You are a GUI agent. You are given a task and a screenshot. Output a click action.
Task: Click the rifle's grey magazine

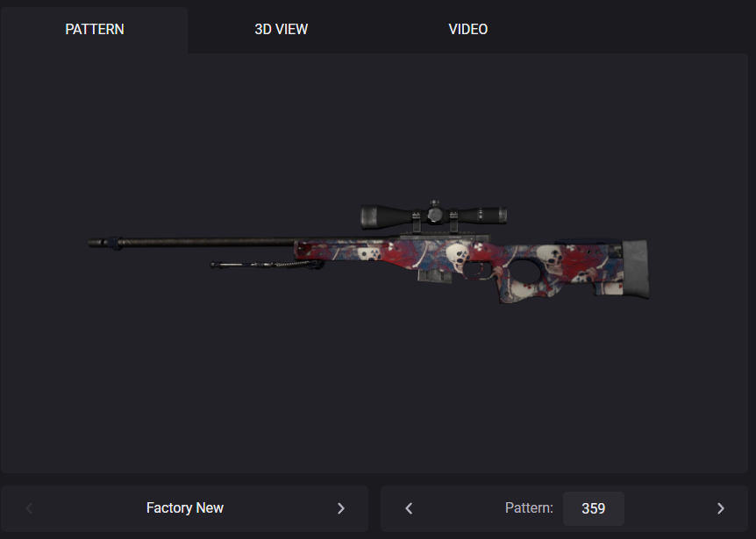(434, 275)
